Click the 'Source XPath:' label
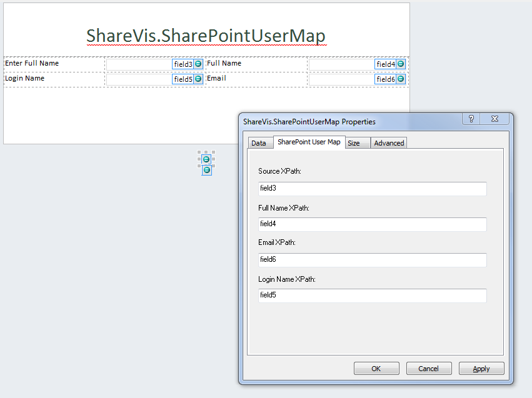 click(279, 171)
